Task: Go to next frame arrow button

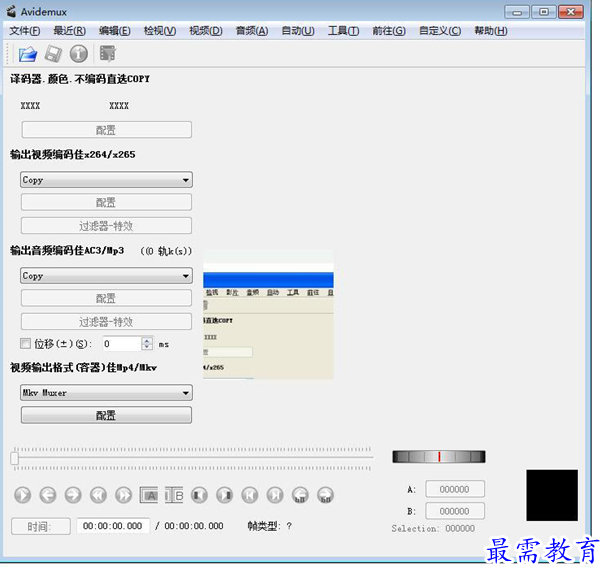Action: (x=73, y=494)
